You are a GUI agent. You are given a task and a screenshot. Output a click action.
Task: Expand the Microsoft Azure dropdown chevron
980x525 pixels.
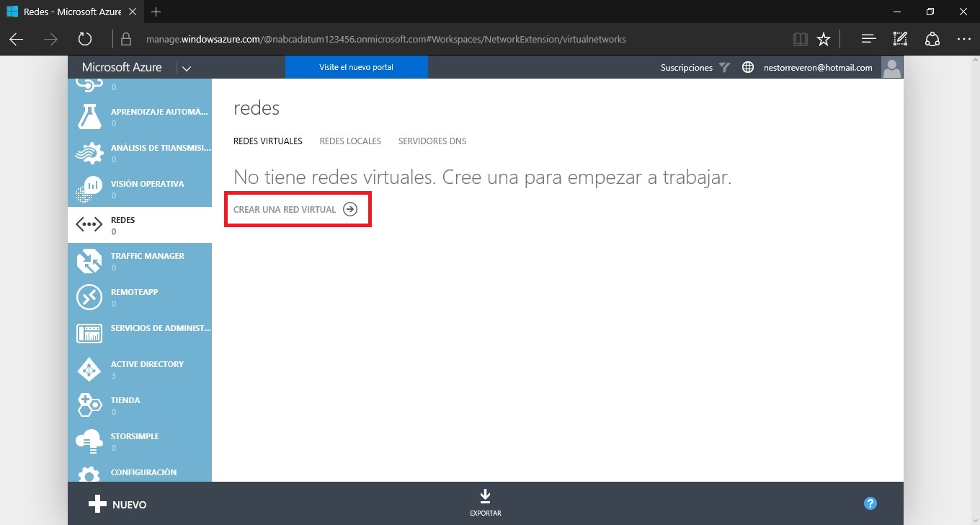tap(187, 68)
